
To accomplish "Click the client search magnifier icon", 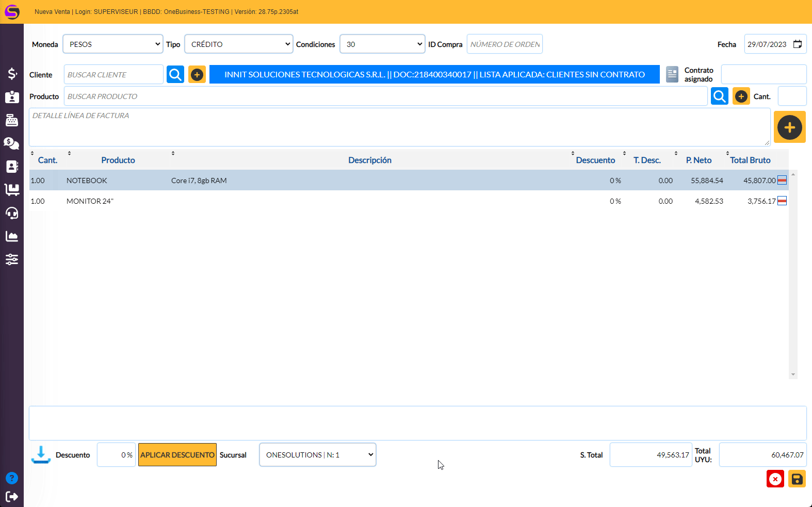I will (175, 75).
